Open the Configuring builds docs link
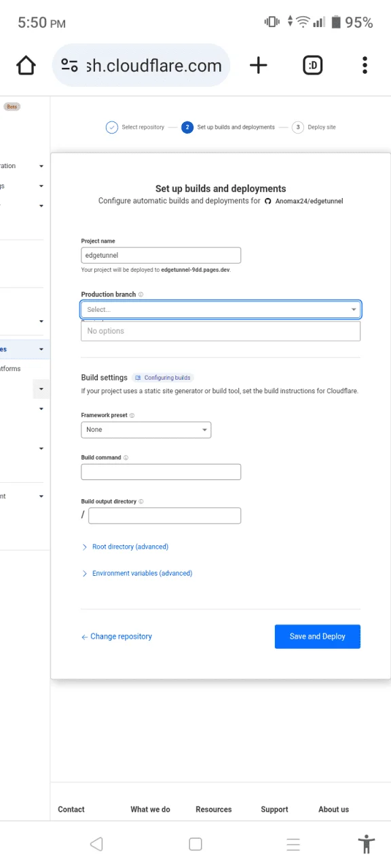Image resolution: width=391 pixels, height=868 pixels. pos(163,378)
